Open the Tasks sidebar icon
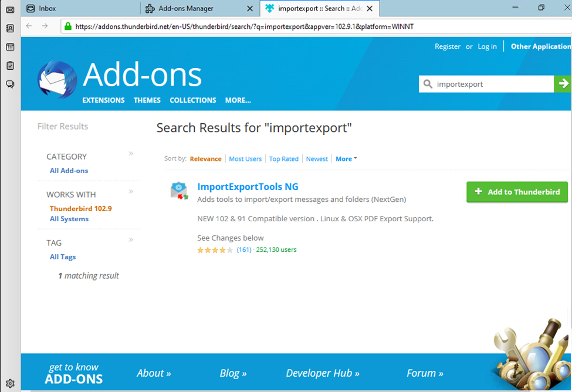 [x=10, y=66]
